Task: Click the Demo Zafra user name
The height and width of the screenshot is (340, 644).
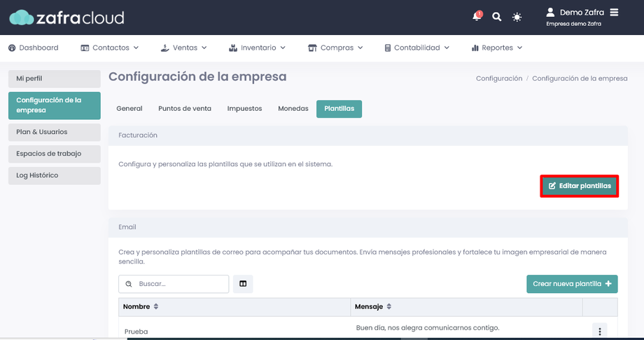Action: pyautogui.click(x=582, y=13)
